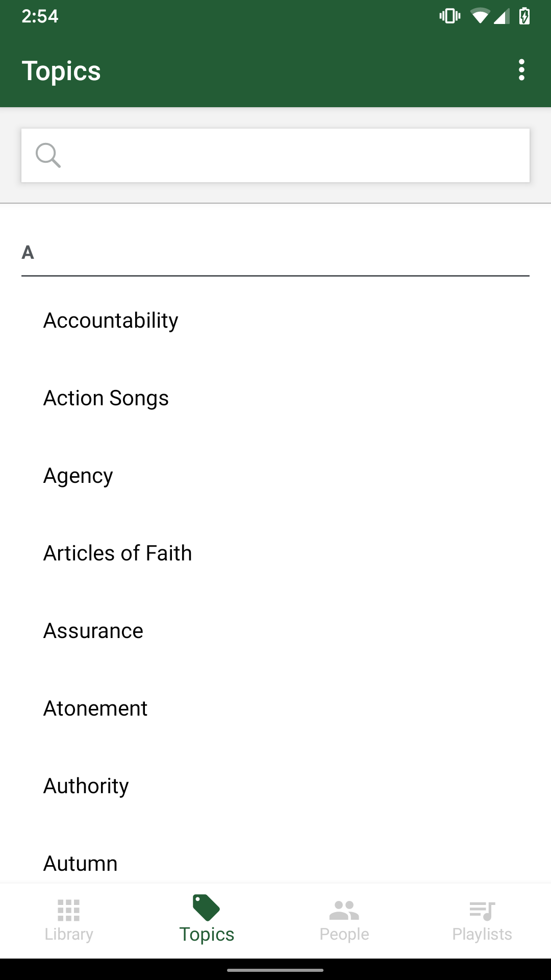
Task: Tap the Topics tag icon
Action: tap(206, 908)
